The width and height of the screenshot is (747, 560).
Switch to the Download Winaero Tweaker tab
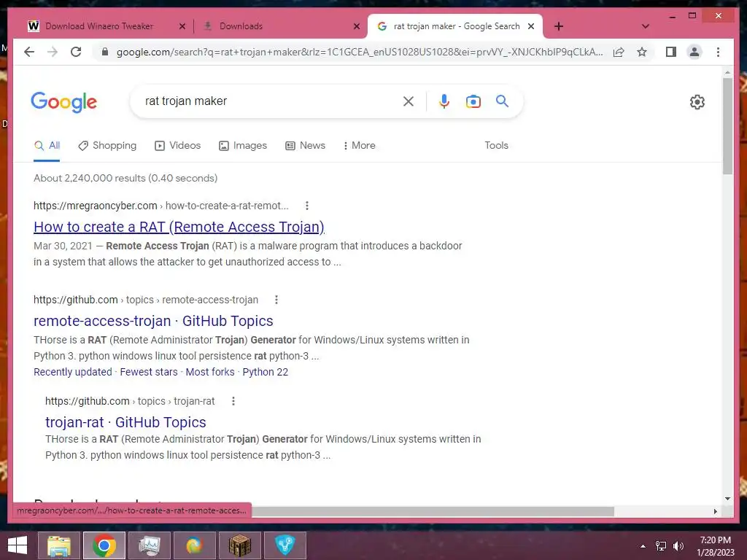click(99, 26)
